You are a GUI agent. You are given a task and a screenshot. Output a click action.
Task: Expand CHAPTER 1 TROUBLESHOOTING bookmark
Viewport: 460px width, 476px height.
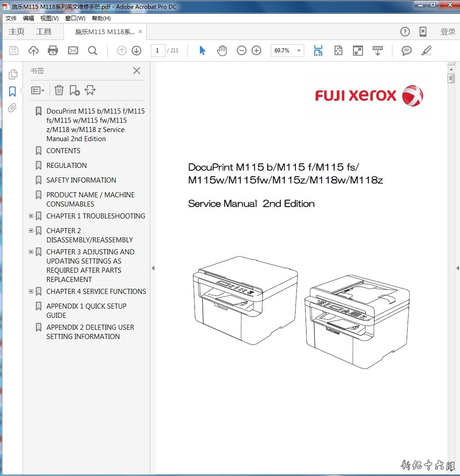(31, 216)
